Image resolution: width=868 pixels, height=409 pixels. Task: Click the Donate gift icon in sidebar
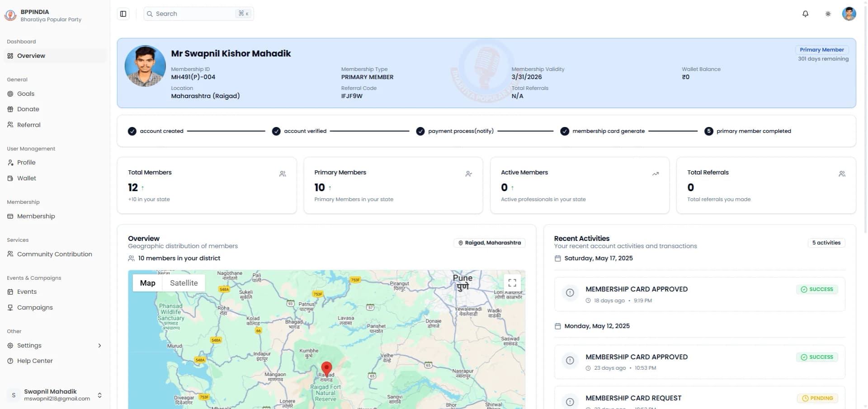(10, 109)
